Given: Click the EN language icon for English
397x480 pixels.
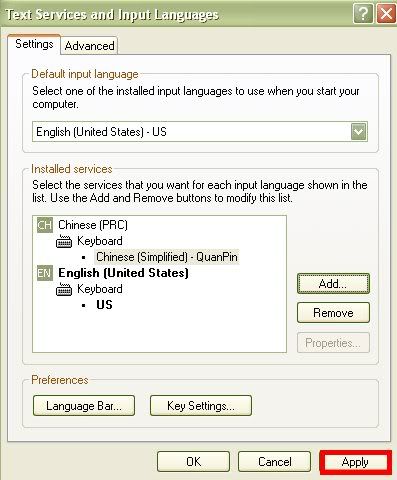Looking at the screenshot, I should pyautogui.click(x=45, y=273).
